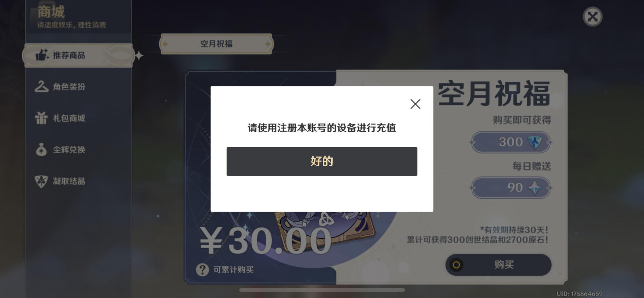Close the dialog with the X icon

point(415,104)
